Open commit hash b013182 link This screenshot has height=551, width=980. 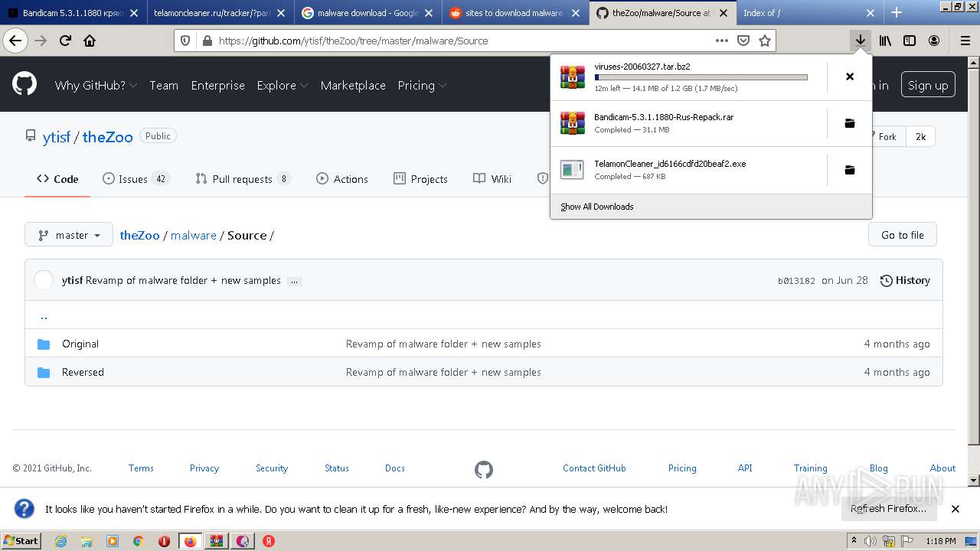(x=796, y=281)
